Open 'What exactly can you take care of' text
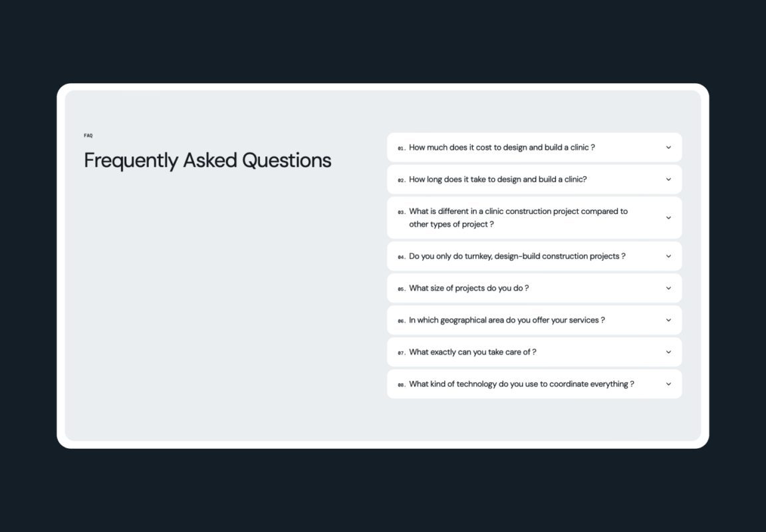 (472, 352)
